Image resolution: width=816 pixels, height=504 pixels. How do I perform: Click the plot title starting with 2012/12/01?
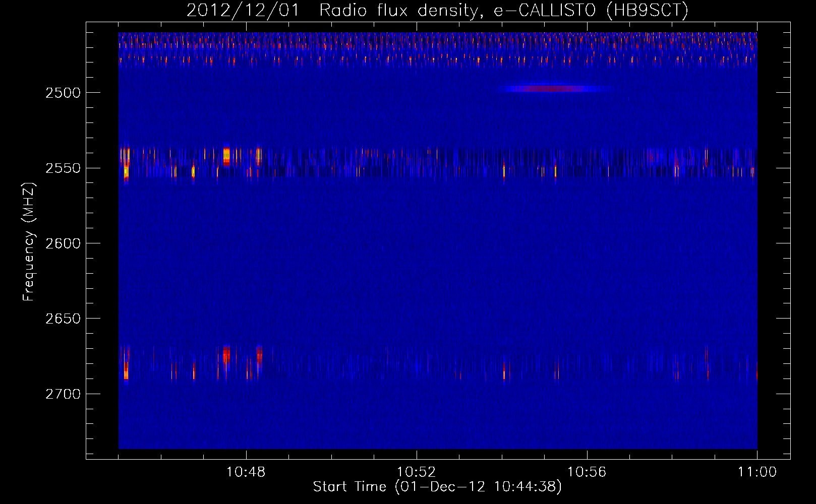[437, 11]
